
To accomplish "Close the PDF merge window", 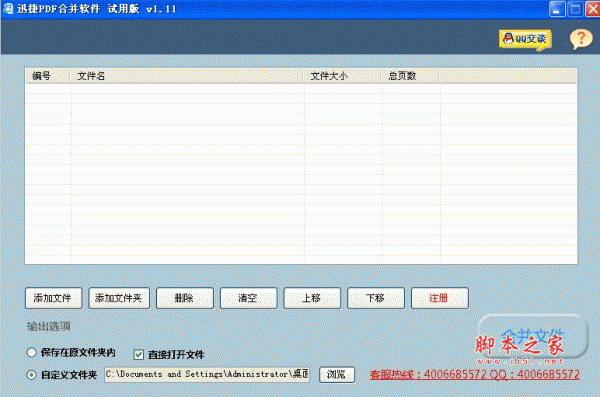I will click(593, 9).
